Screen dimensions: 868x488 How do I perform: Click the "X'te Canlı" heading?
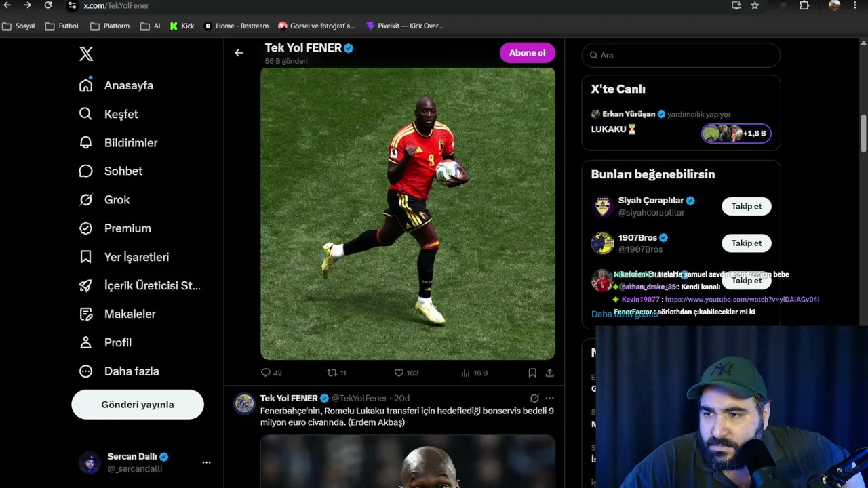[618, 89]
